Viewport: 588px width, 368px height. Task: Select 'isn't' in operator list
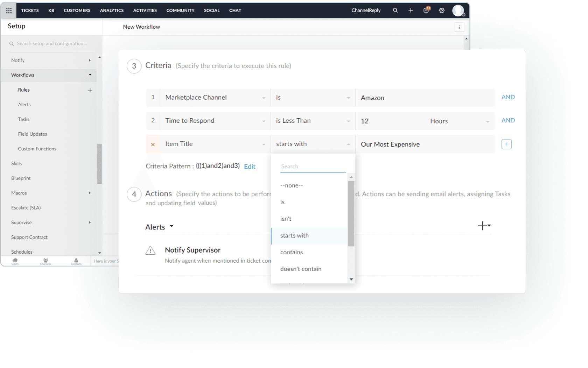pos(309,219)
